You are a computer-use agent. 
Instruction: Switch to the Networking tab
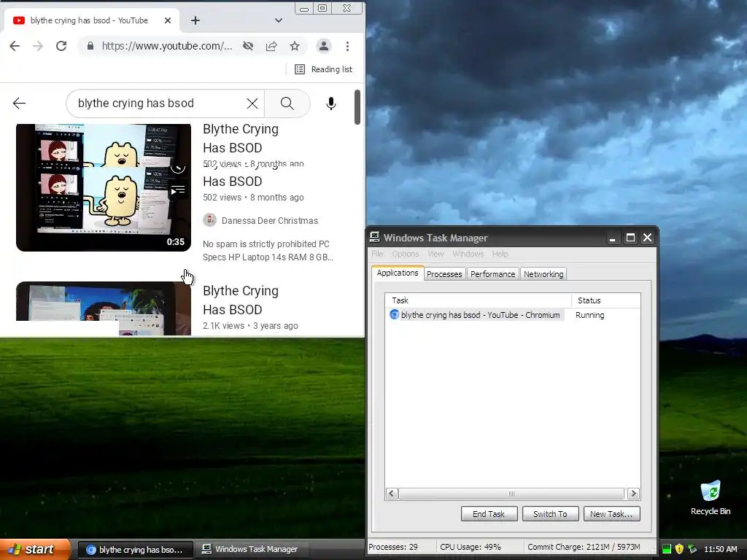[x=543, y=274]
